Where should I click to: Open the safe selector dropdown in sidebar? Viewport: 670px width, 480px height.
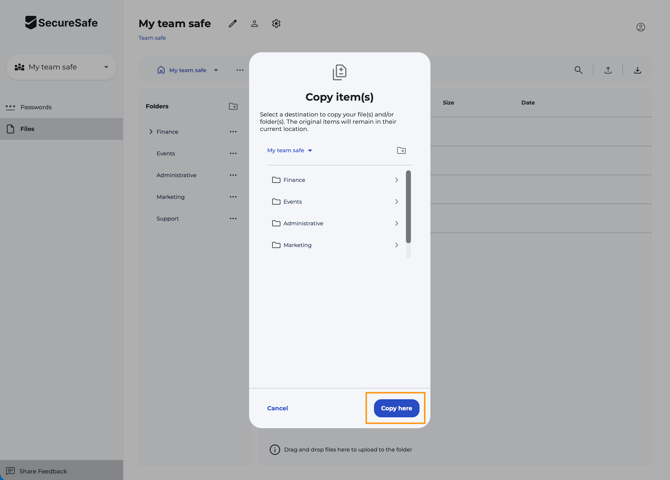tap(62, 67)
